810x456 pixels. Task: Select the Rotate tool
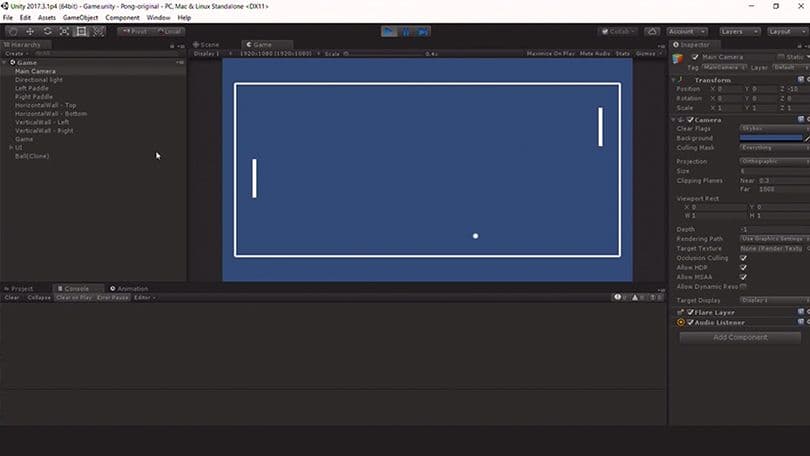(47, 31)
